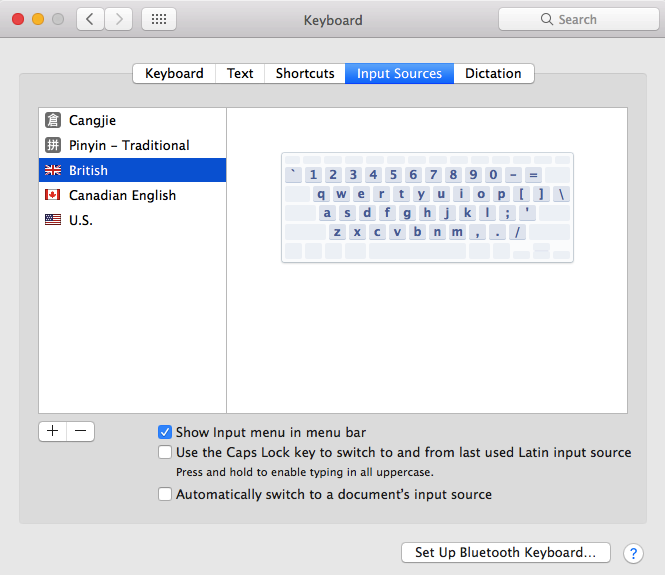Click the yellow minimize window button
Viewport: 665px width, 575px height.
point(38,19)
